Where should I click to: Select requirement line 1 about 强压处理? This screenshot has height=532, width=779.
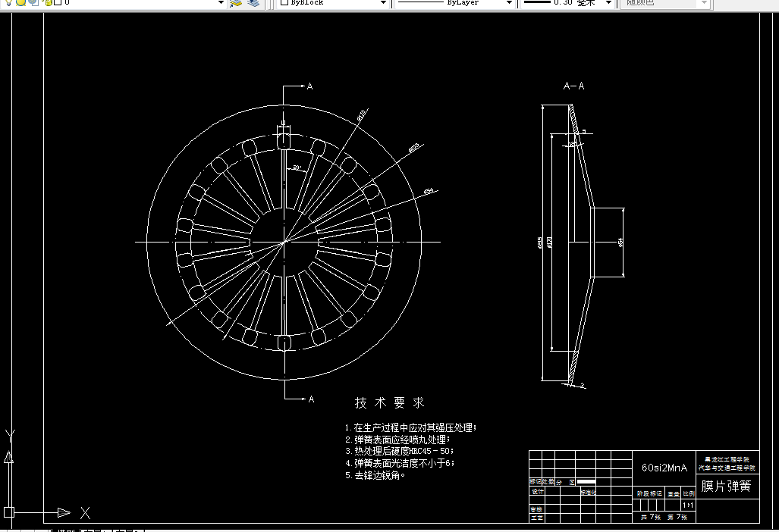point(410,427)
